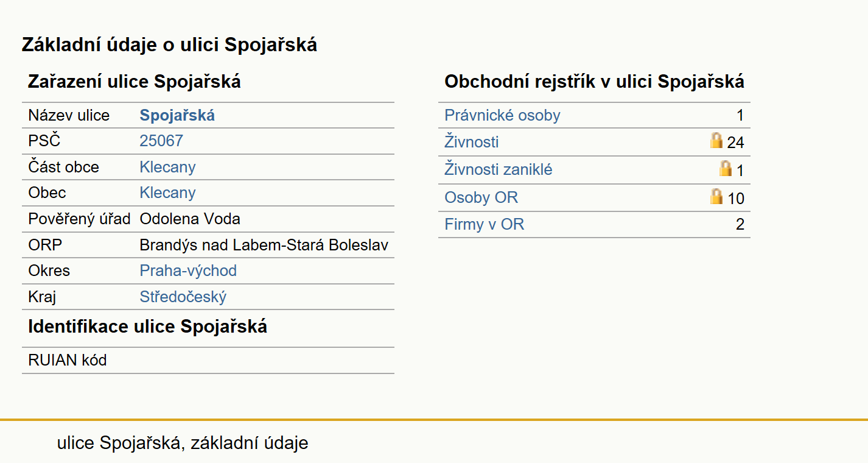The image size is (868, 463).
Task: Open the Firmy v OR link
Action: click(x=485, y=225)
